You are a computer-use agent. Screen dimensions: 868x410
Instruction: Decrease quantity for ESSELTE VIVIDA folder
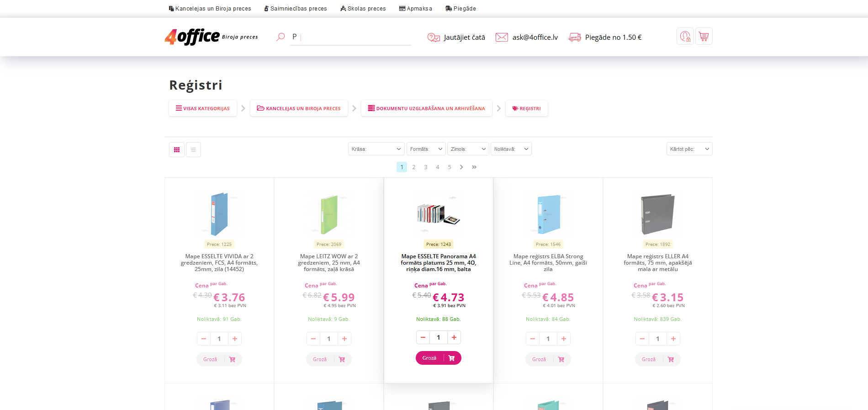click(204, 339)
